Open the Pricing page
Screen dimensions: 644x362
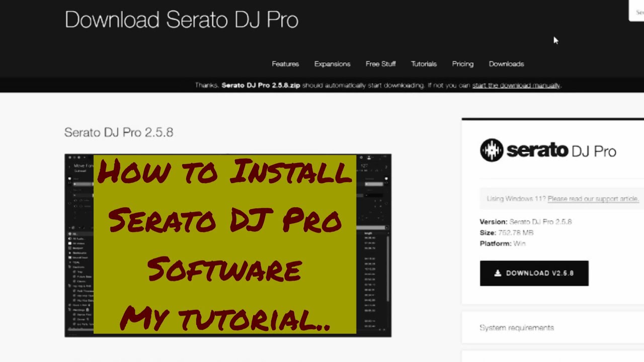tap(462, 64)
